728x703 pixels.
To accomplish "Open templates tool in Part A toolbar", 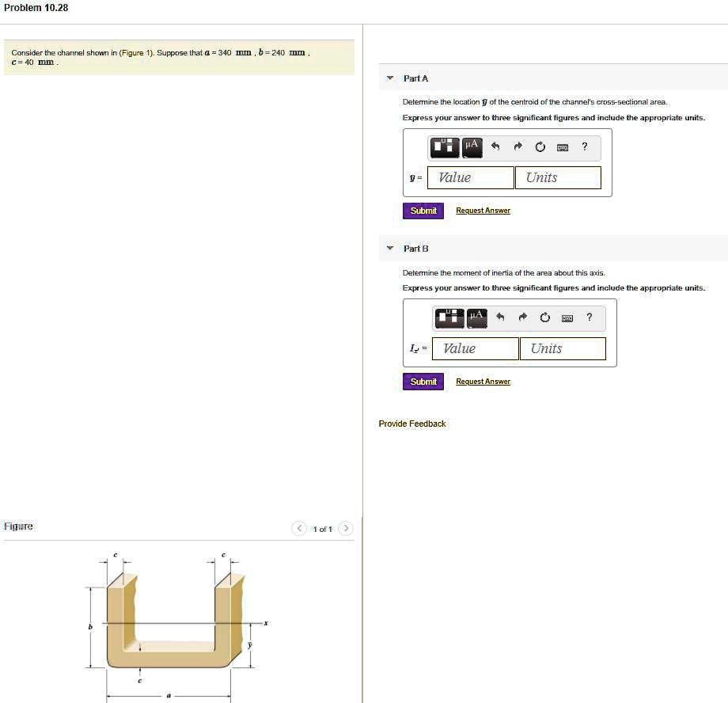I will tap(445, 147).
